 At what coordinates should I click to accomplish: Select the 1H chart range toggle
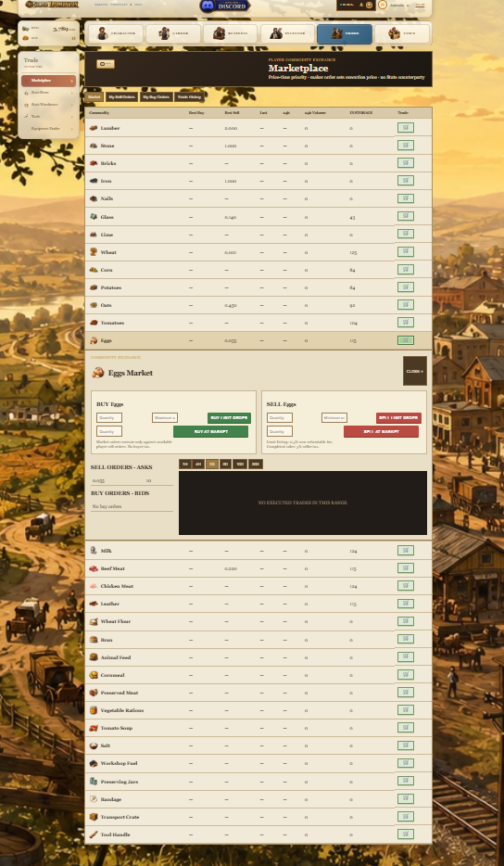185,464
